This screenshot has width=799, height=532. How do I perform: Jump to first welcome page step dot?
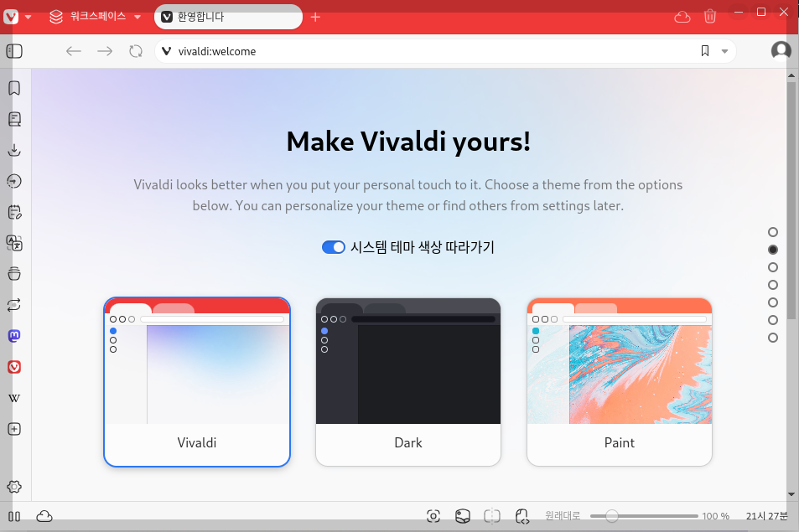pos(773,232)
